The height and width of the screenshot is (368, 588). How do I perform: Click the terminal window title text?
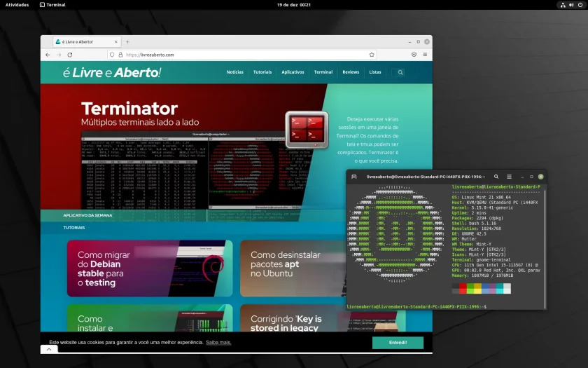point(426,177)
